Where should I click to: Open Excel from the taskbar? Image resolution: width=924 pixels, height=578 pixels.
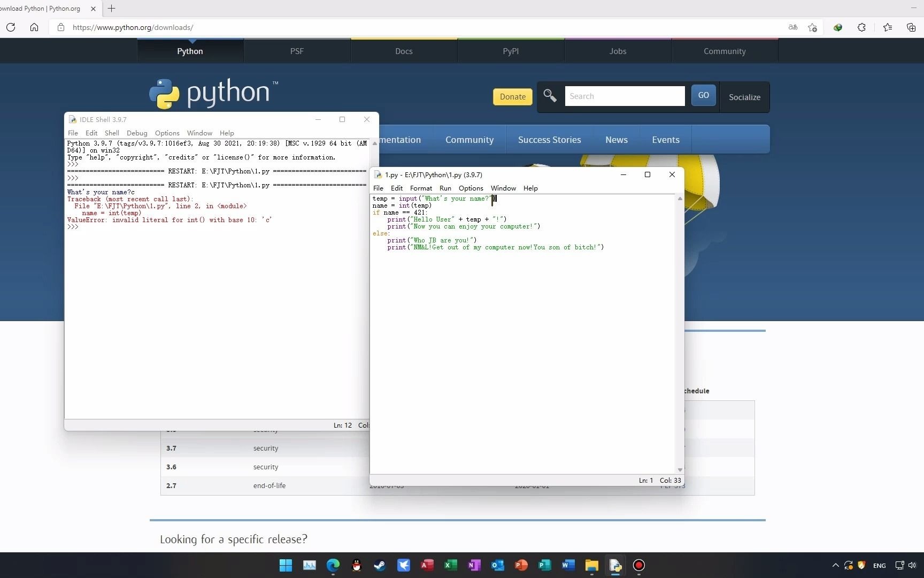pyautogui.click(x=450, y=565)
